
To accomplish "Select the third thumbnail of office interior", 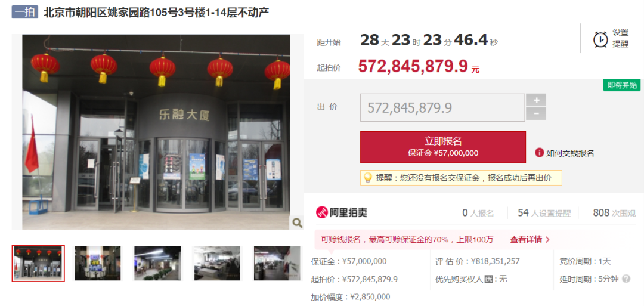I will pos(157,263).
